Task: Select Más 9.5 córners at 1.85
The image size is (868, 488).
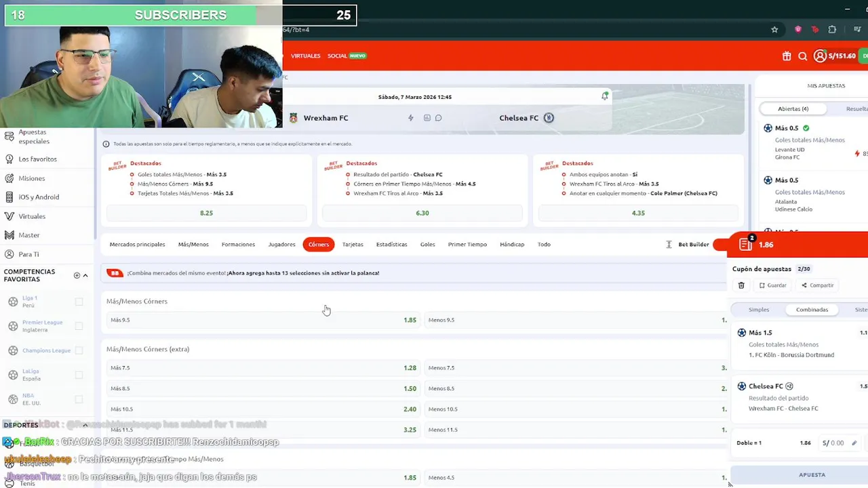Action: [x=263, y=320]
